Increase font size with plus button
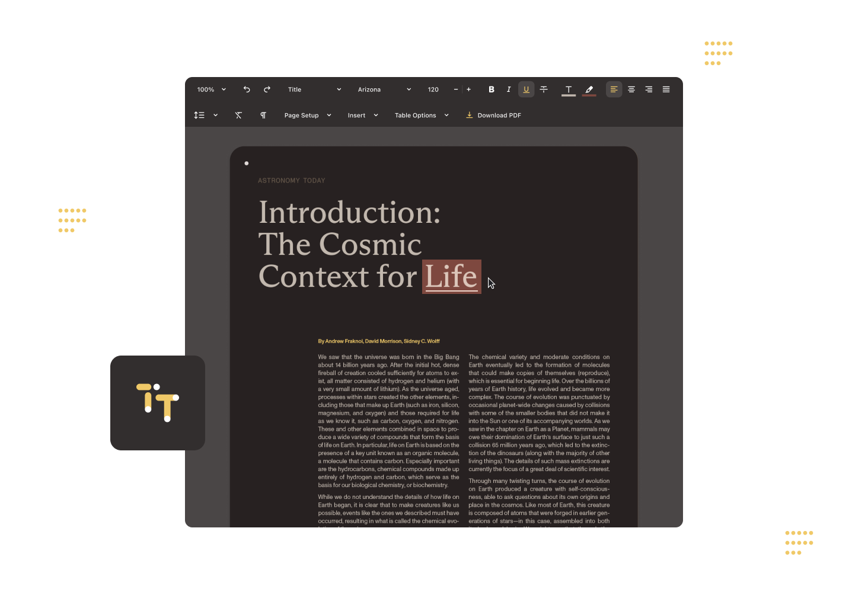Image resolution: width=868 pixels, height=608 pixels. (x=468, y=89)
